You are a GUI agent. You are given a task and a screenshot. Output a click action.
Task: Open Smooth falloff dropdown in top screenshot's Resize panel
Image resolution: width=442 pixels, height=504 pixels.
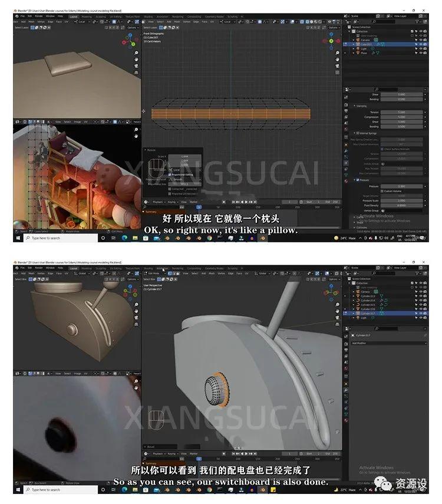pos(185,179)
